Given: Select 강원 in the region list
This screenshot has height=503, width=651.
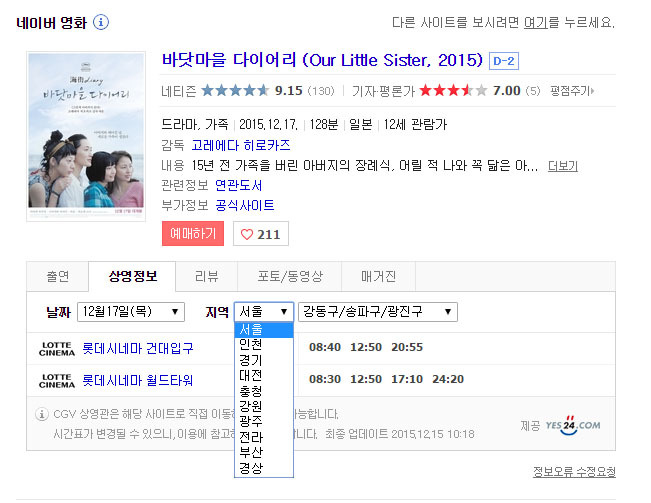Looking at the screenshot, I should (x=264, y=406).
